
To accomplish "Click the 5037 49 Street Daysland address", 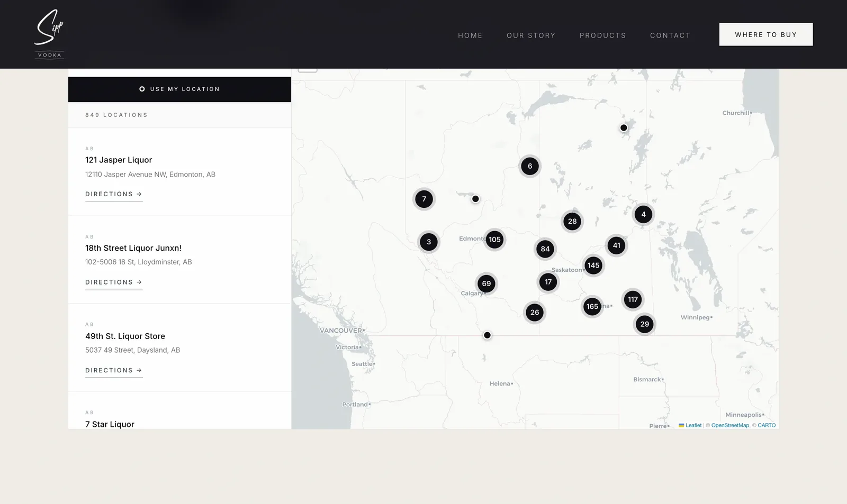I will pyautogui.click(x=133, y=350).
